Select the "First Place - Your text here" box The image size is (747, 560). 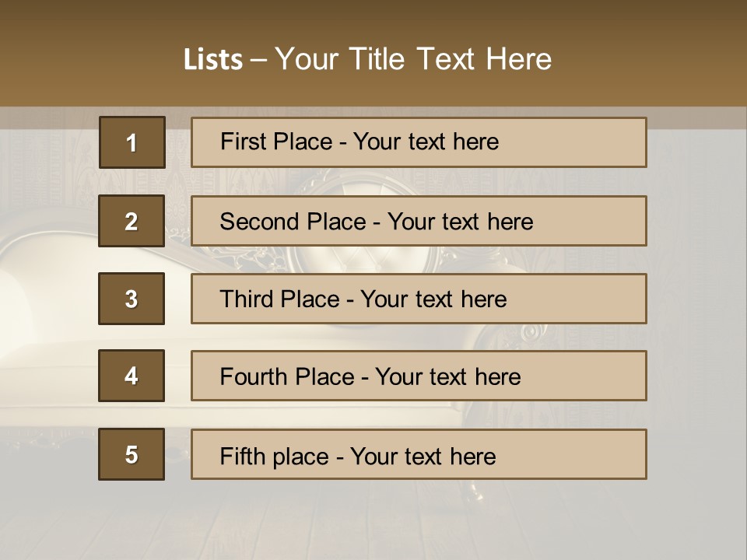(419, 142)
